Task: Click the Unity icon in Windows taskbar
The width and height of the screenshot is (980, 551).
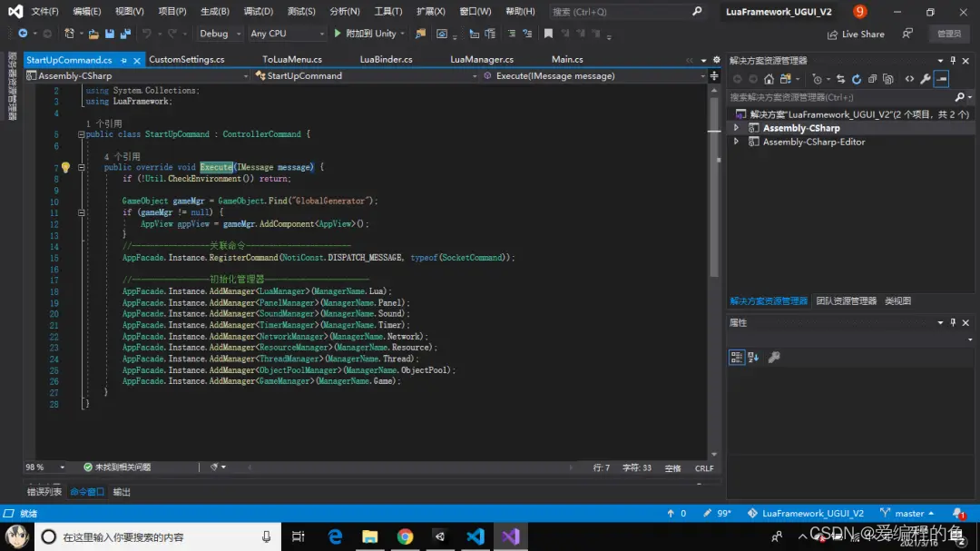Action: pyautogui.click(x=440, y=536)
